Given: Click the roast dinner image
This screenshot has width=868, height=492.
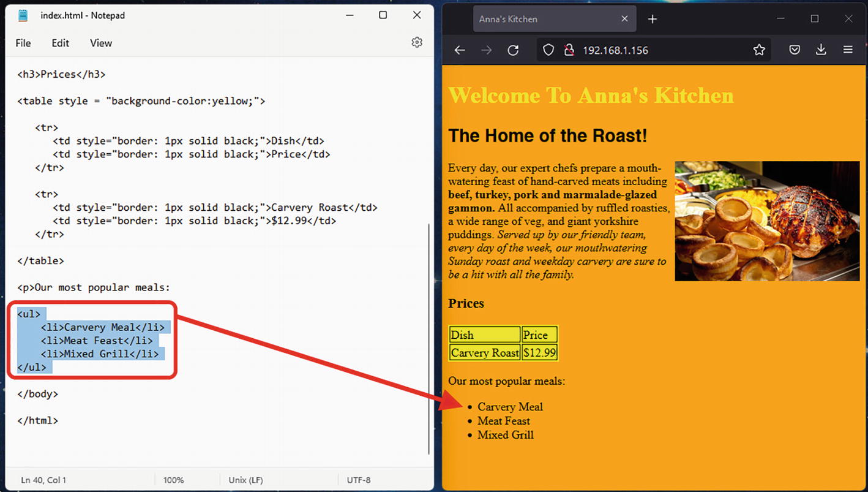Looking at the screenshot, I should (x=766, y=221).
